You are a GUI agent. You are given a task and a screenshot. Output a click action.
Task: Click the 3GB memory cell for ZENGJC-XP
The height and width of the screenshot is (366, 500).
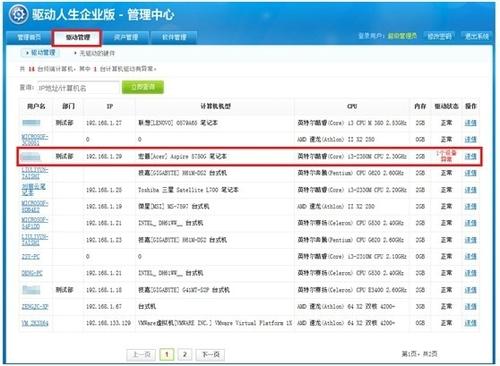(420, 307)
